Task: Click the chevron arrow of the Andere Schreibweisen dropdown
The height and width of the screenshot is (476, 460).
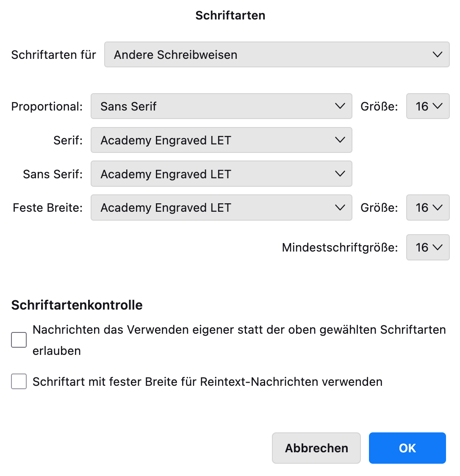Action: tap(437, 55)
